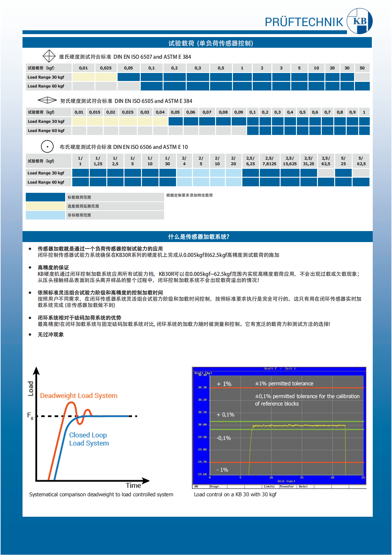Click the 'Time' axis label
This screenshot has height=555, width=392.
(x=133, y=485)
